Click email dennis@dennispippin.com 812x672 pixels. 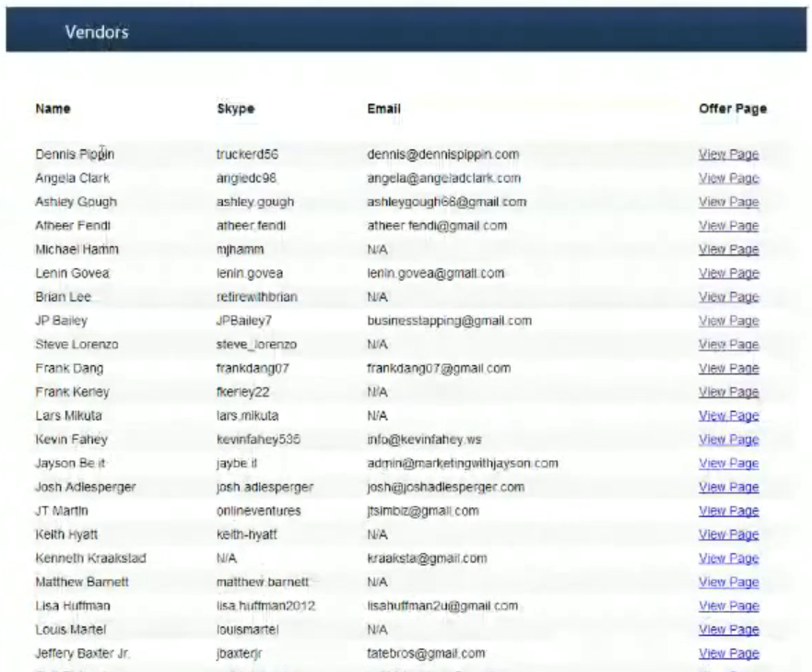443,154
